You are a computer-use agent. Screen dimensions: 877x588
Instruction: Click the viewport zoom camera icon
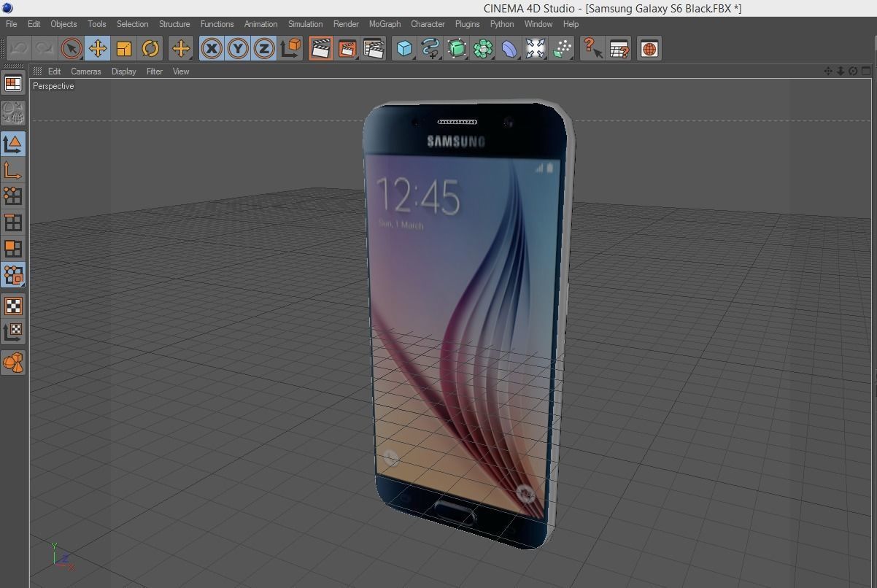pyautogui.click(x=841, y=71)
